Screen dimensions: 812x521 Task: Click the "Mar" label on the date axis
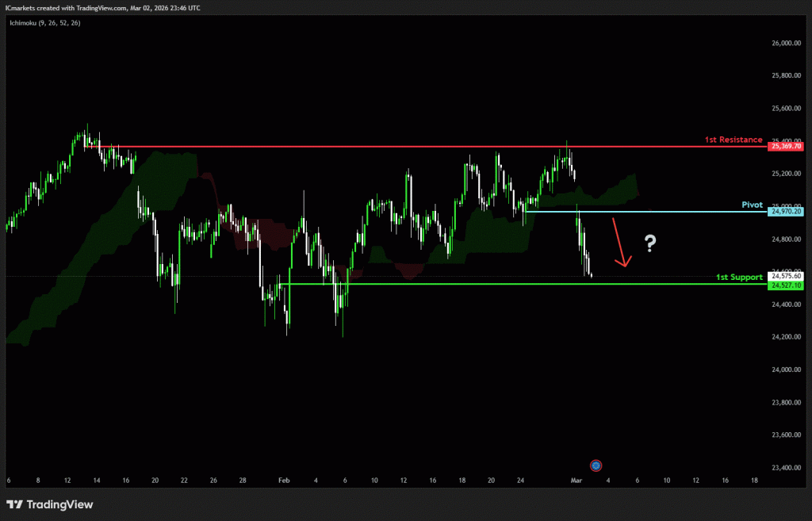[577, 481]
